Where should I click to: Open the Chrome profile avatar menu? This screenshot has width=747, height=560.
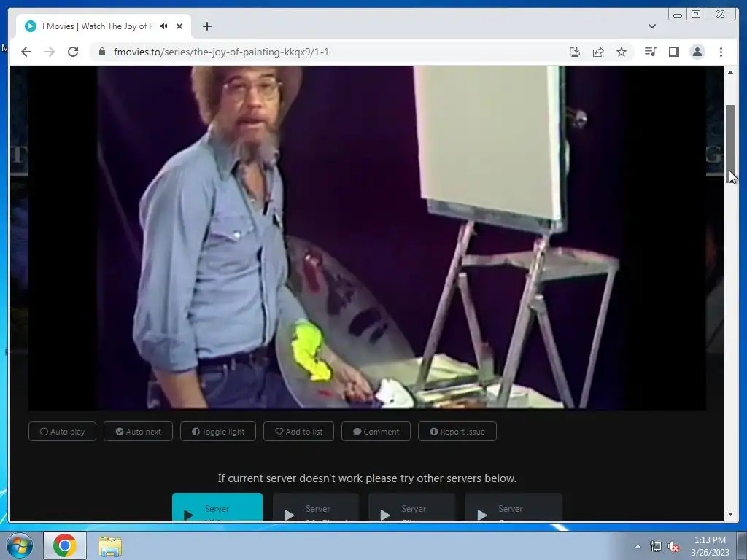[697, 52]
